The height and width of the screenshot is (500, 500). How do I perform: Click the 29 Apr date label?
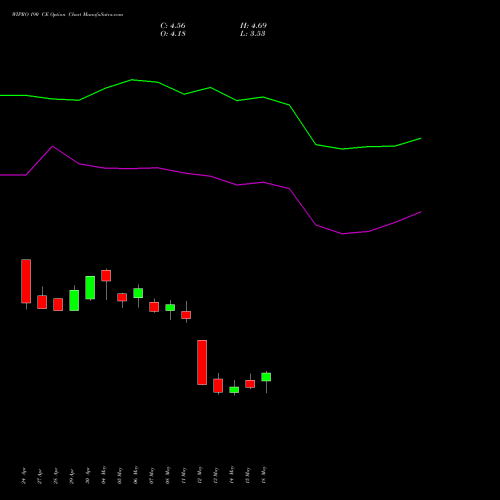[72, 476]
